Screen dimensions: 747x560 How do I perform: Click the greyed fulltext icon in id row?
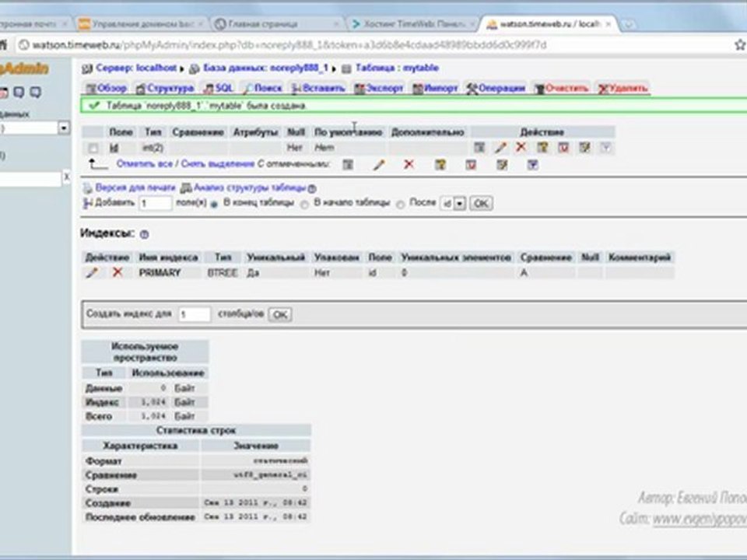click(605, 148)
